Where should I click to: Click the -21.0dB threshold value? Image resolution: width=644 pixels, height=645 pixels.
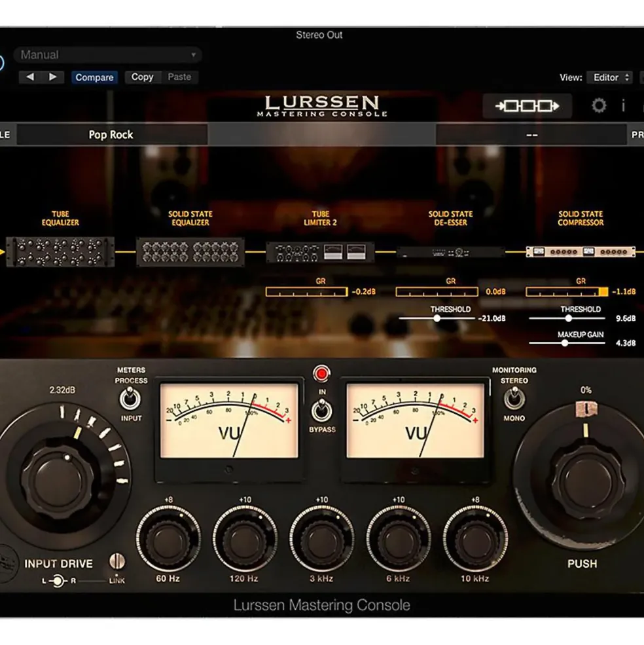[x=492, y=318]
